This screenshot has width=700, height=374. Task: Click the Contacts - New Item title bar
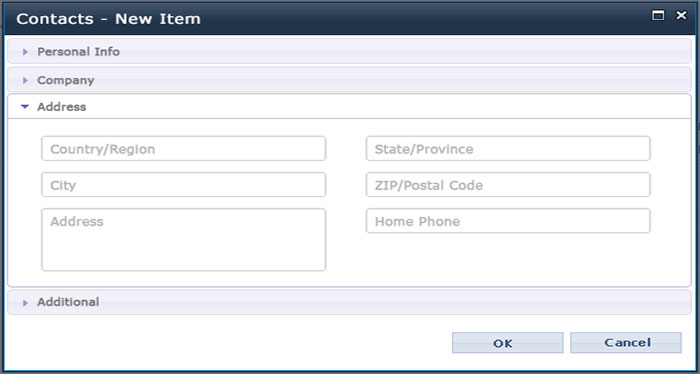point(350,19)
